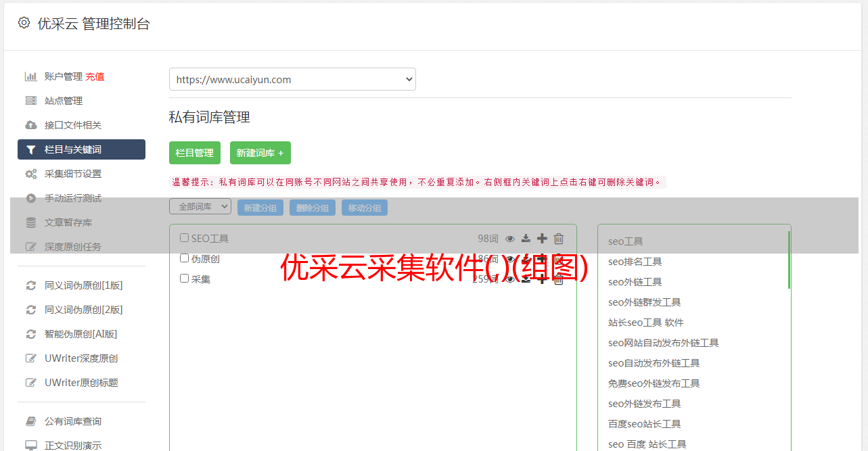
Task: Select keyword seo 百度 站长工具
Action: tap(647, 444)
